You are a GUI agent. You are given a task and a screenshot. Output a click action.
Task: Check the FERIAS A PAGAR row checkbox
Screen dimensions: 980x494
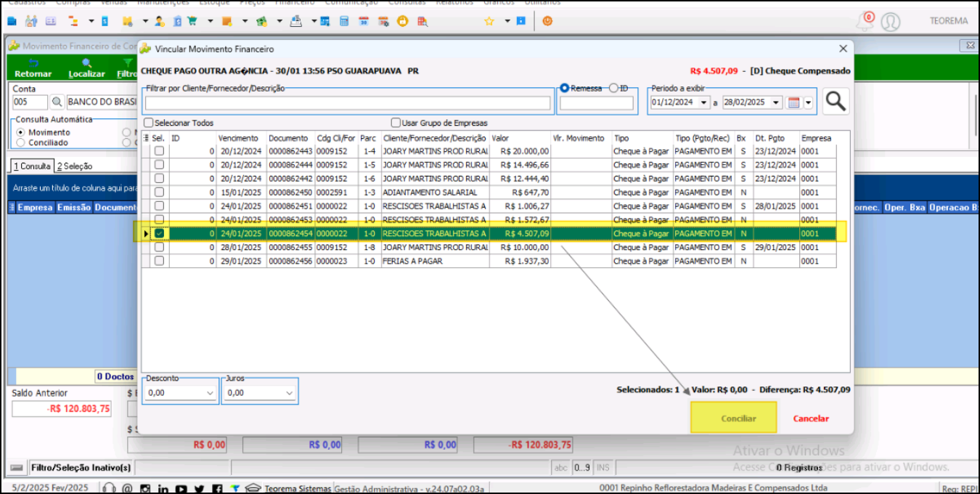(159, 262)
